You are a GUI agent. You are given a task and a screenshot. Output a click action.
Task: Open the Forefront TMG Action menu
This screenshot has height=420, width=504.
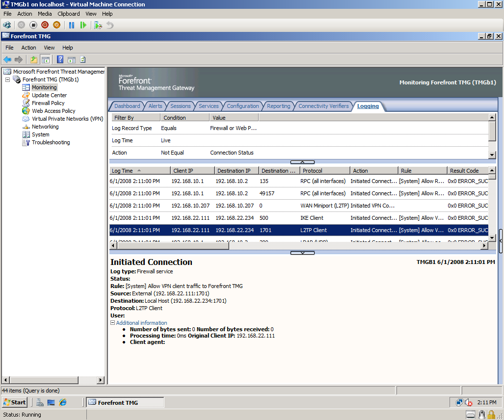pos(28,48)
